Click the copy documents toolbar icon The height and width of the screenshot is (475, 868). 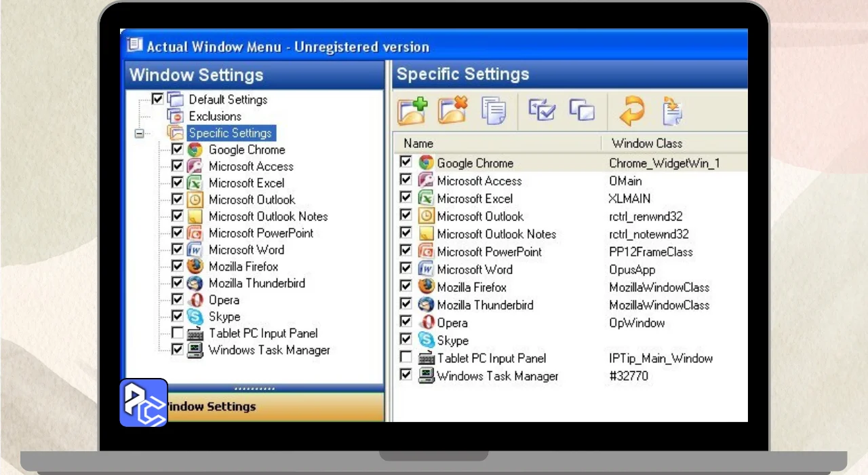[x=494, y=111]
